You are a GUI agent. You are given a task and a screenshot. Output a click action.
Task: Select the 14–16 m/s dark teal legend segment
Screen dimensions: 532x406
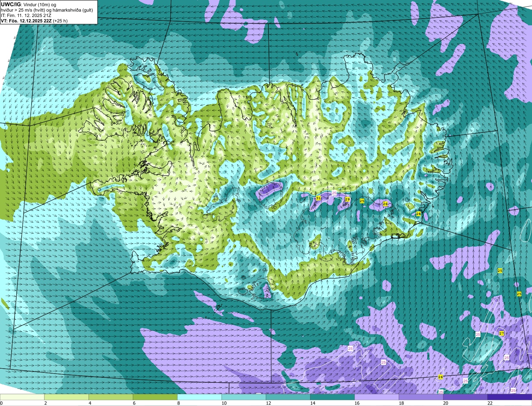pyautogui.click(x=332, y=397)
